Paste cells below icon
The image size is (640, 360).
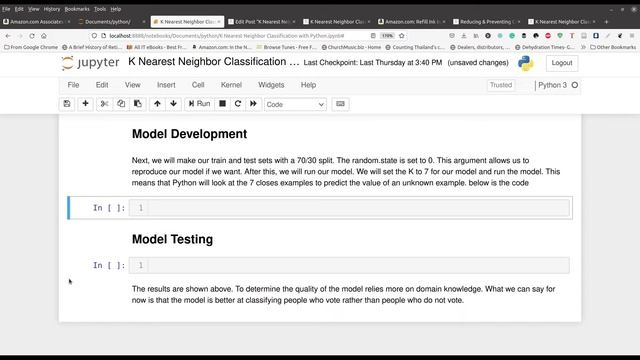coord(138,104)
